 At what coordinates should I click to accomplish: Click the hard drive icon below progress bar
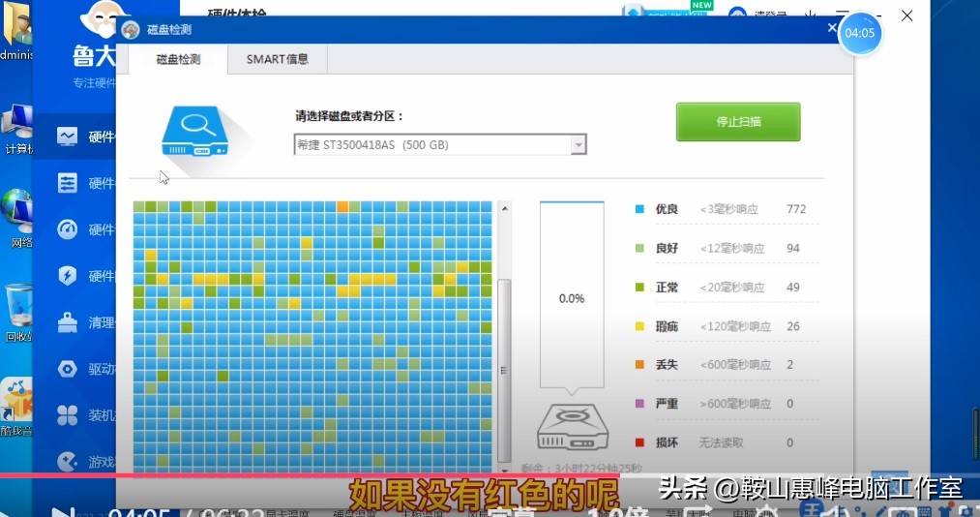(573, 427)
